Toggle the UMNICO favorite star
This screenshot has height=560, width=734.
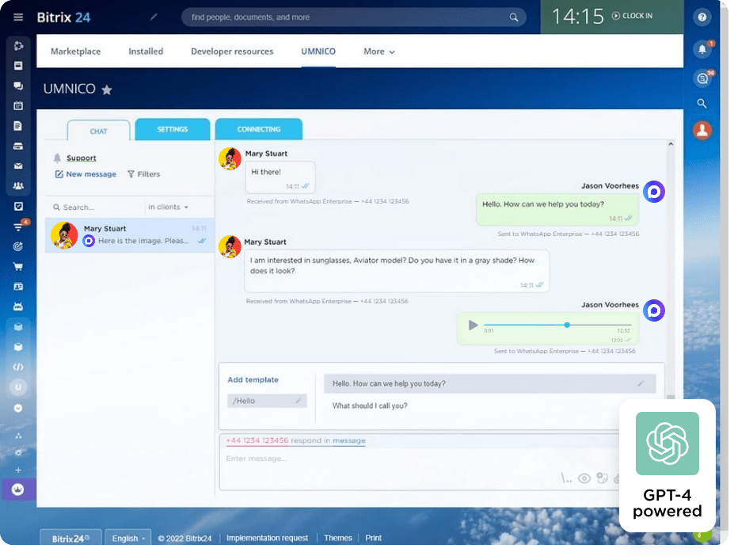point(107,90)
